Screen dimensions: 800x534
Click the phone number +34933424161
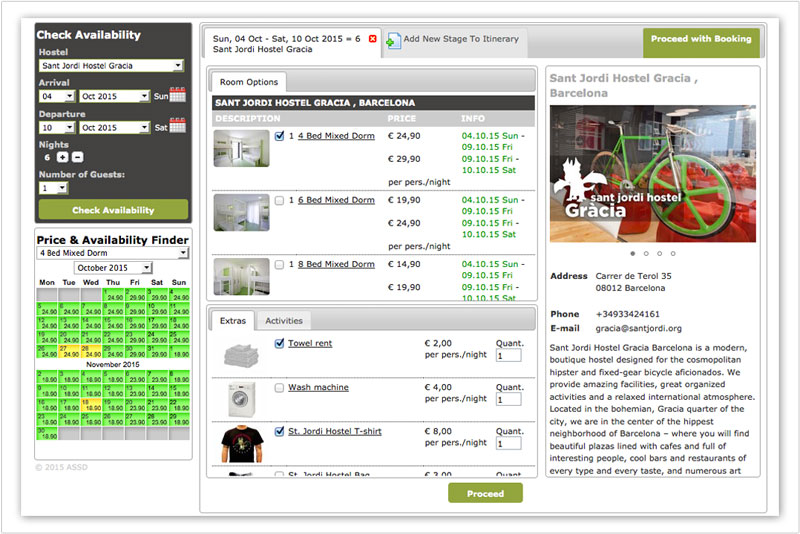628,314
